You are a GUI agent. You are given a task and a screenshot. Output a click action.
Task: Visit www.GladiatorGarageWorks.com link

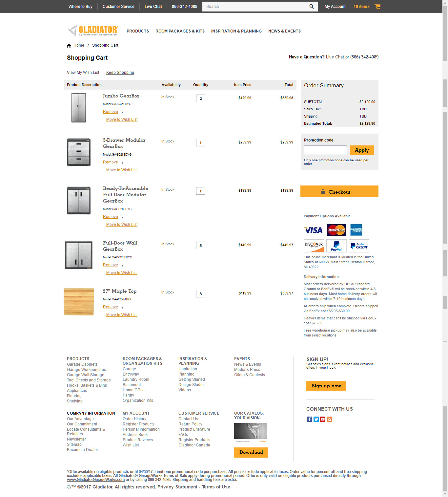point(96,480)
